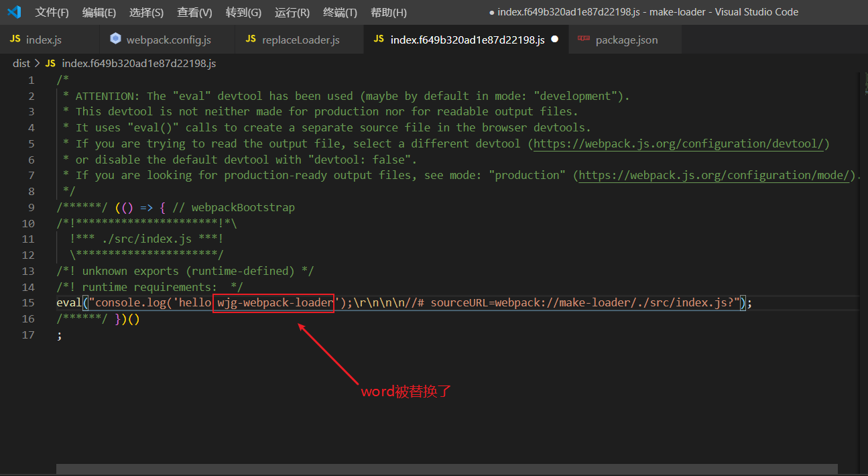868x476 pixels.
Task: Click the wjg-webpack-loader text in code
Action: pyautogui.click(x=275, y=303)
